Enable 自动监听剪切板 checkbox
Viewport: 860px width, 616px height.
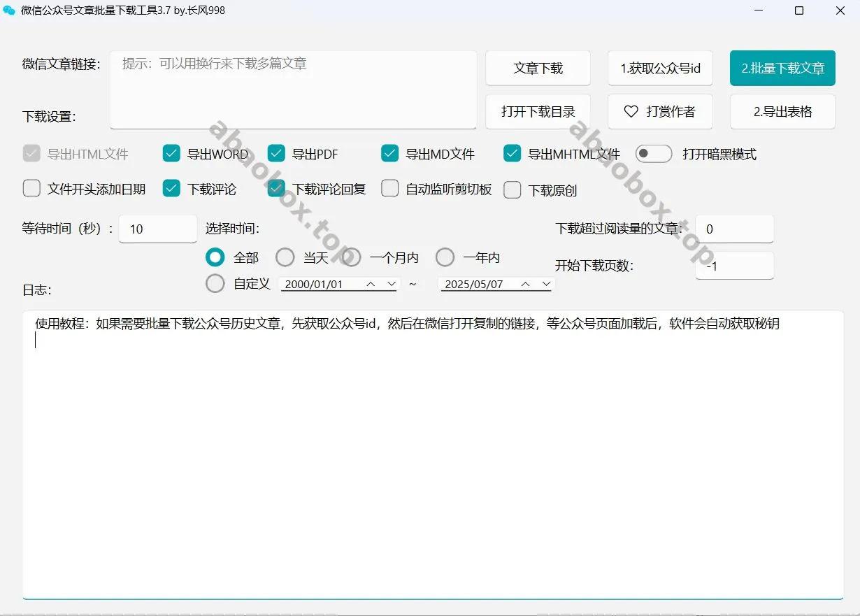(x=390, y=189)
